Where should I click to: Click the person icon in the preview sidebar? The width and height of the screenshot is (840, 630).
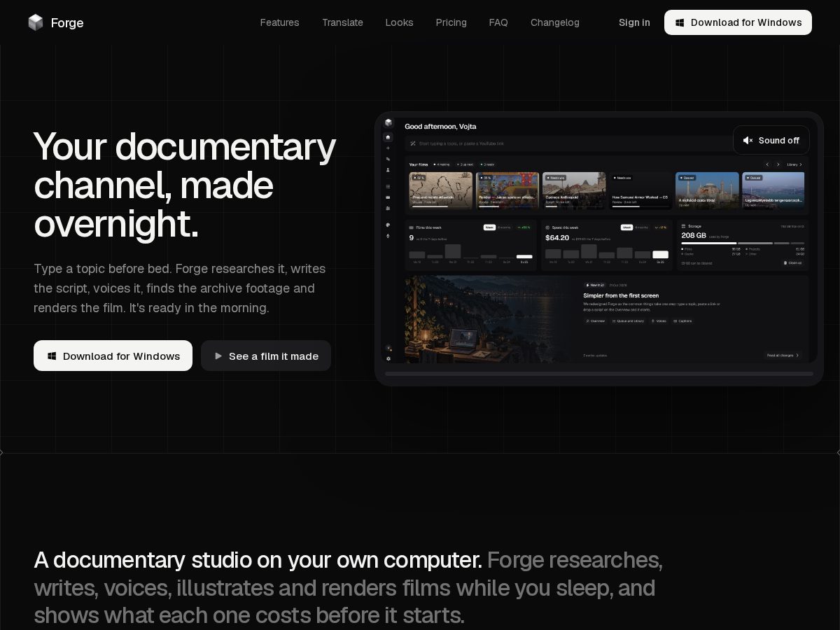tap(388, 170)
